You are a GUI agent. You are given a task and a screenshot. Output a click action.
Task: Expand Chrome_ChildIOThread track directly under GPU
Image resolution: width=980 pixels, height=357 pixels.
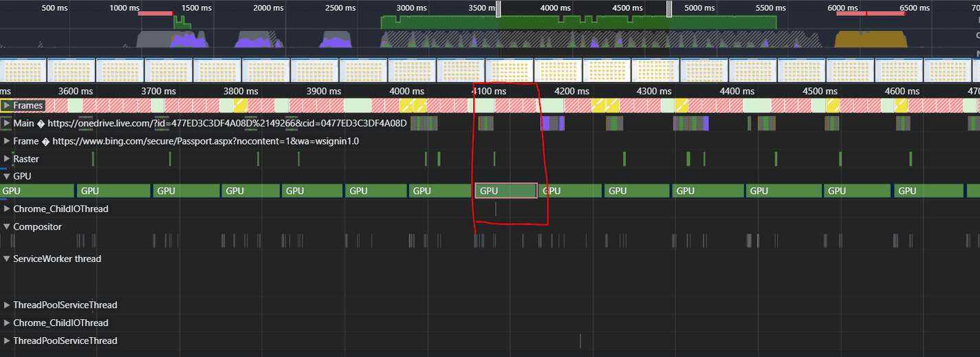point(7,209)
